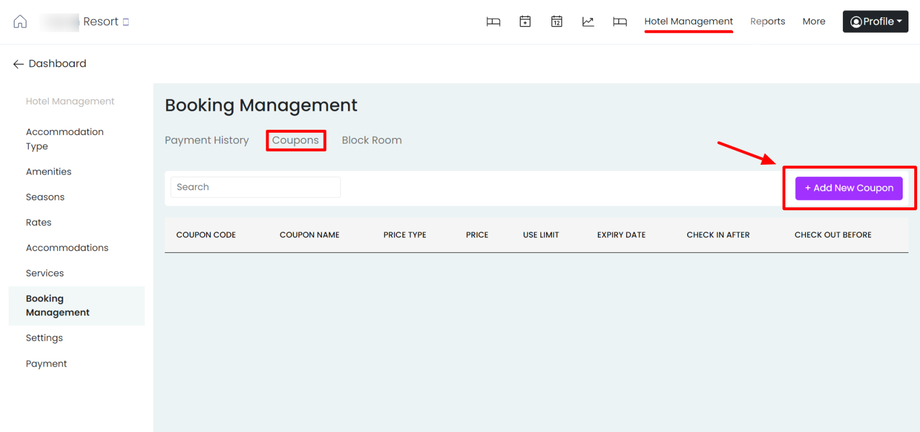Screen dimensions: 920x432
Task: Open the calendar icon showing 12
Action: (x=556, y=22)
